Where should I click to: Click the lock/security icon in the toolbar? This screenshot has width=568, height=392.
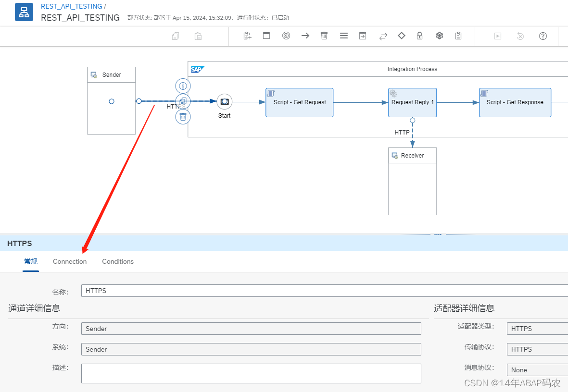419,36
